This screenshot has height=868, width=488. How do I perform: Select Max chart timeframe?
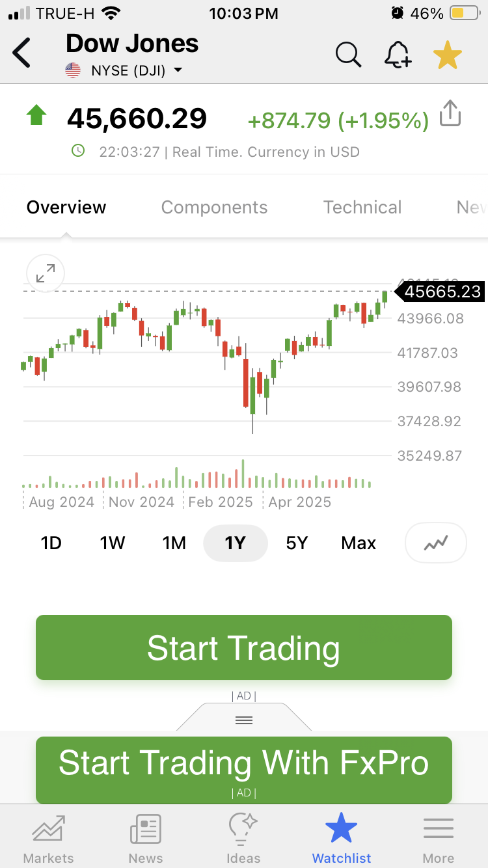click(x=359, y=543)
